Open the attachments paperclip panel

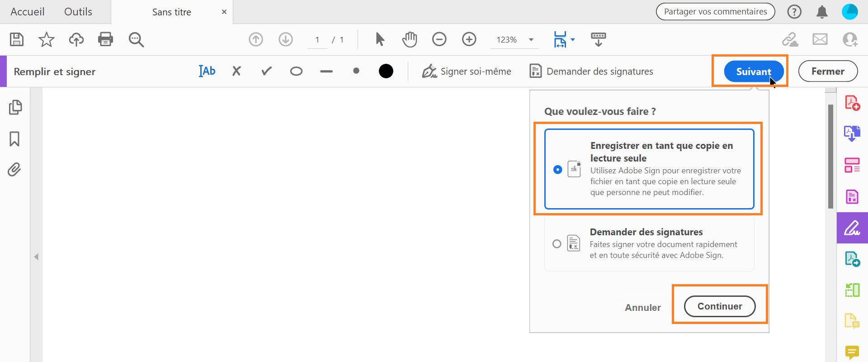[x=14, y=170]
